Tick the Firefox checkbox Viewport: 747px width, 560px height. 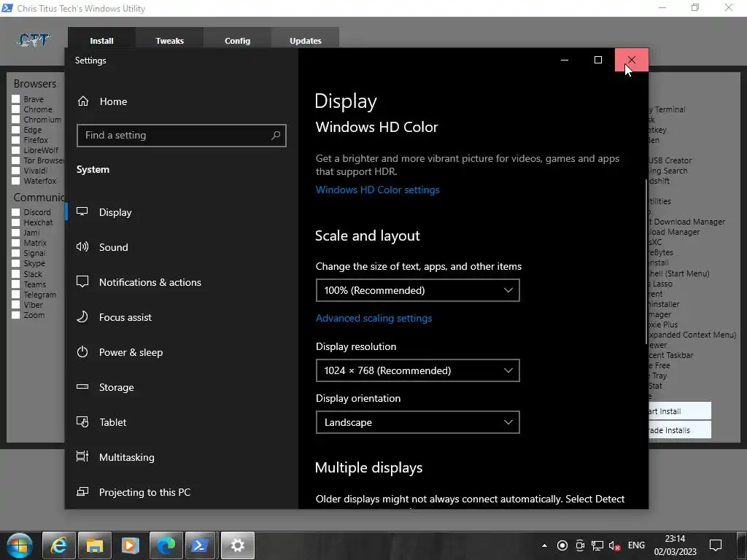tap(16, 140)
